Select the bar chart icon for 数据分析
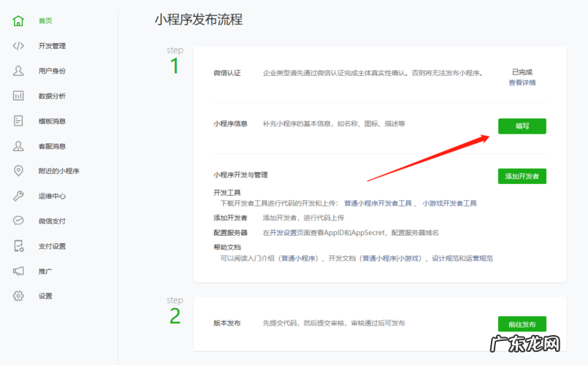The height and width of the screenshot is (365, 588). point(18,96)
